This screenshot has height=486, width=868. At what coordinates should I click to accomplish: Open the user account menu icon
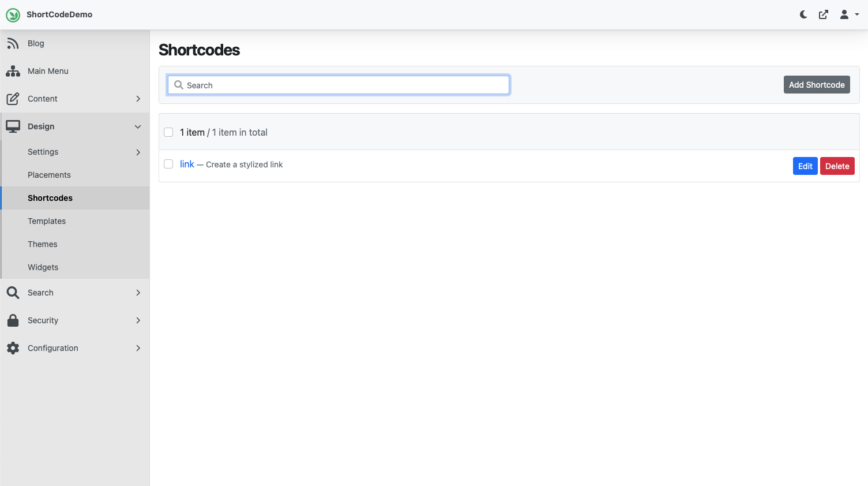849,14
